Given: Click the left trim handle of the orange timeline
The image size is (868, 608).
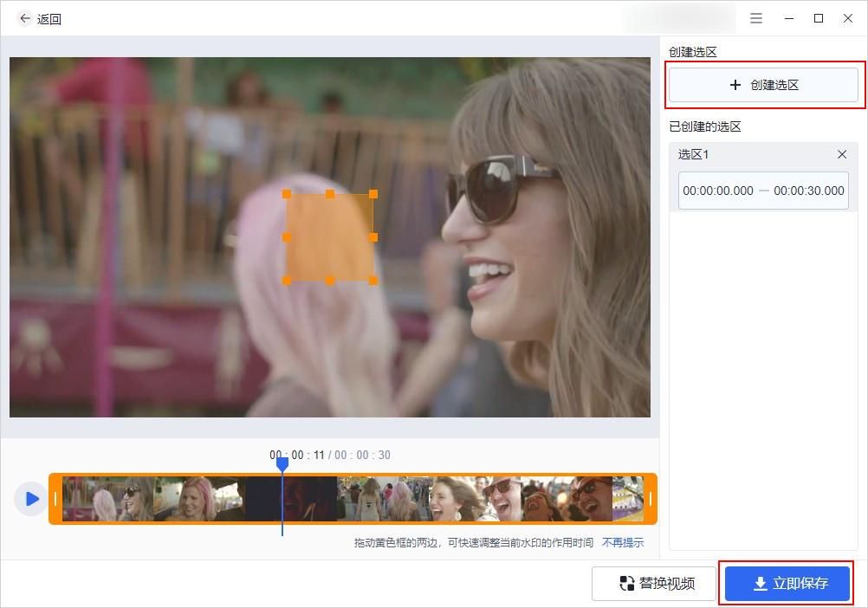Looking at the screenshot, I should [x=55, y=499].
